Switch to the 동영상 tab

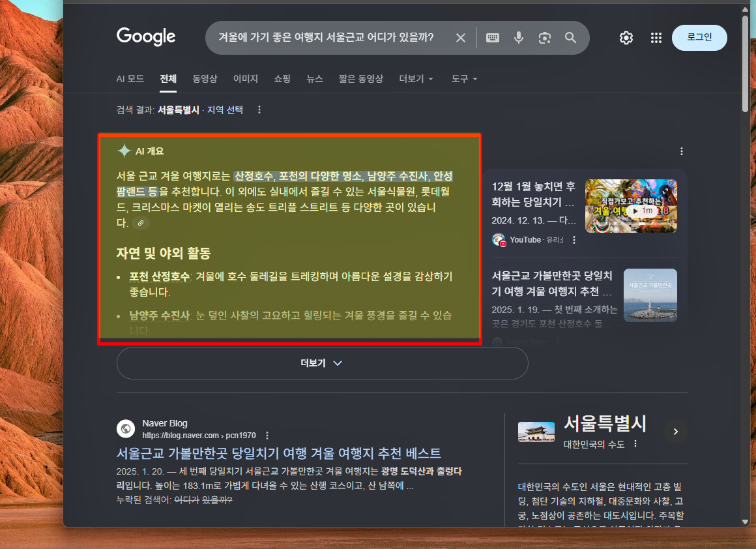[205, 79]
